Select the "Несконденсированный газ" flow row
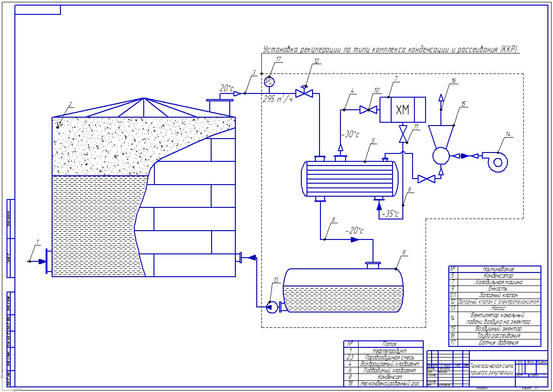 383,383
